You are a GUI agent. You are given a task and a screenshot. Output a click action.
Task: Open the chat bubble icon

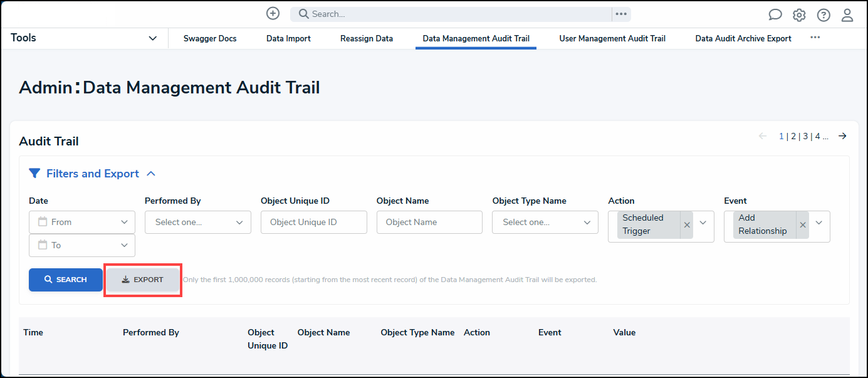775,15
